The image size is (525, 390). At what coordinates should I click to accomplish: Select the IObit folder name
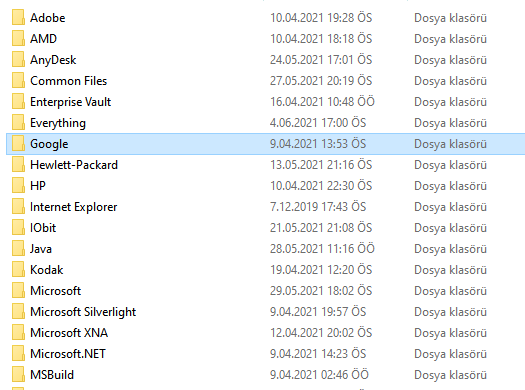(43, 228)
